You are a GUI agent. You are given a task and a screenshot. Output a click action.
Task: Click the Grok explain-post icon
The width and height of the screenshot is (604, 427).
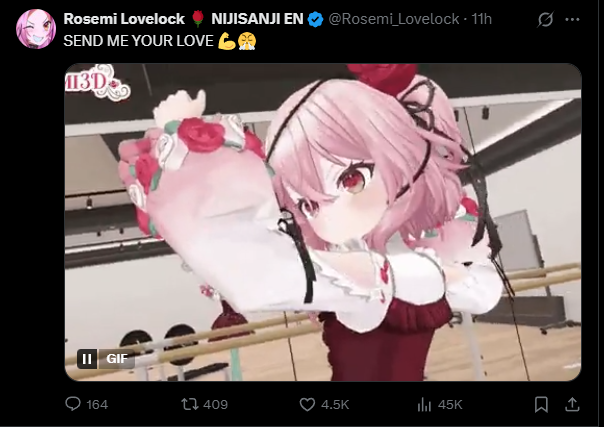545,19
